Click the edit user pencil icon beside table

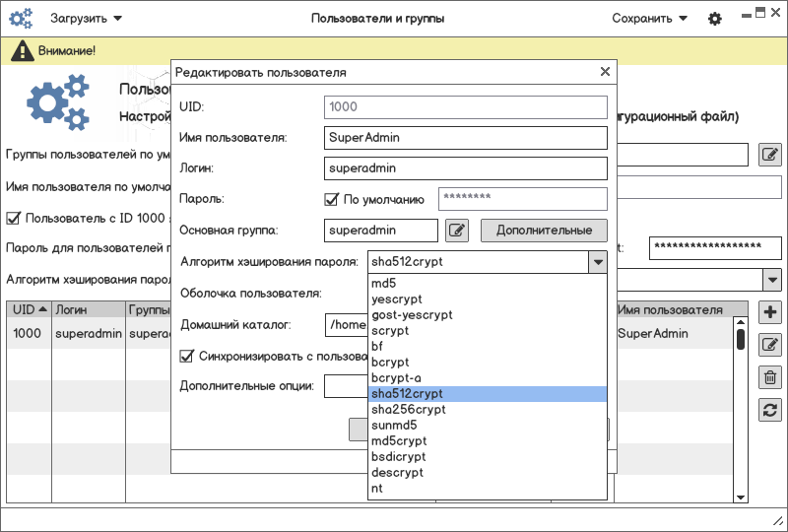771,344
